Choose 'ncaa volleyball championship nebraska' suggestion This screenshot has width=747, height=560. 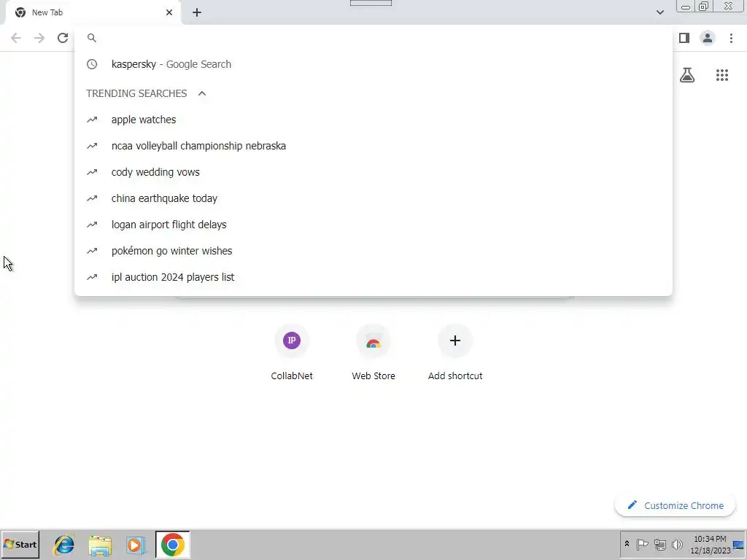coord(373,146)
